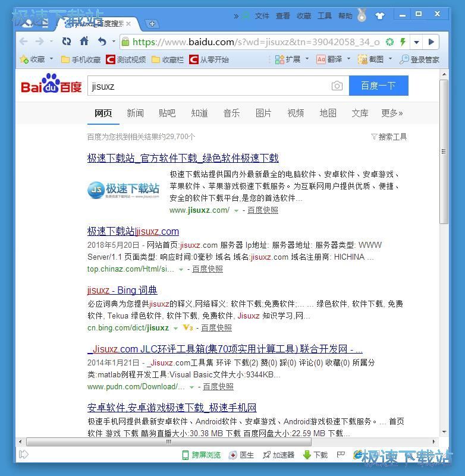The height and width of the screenshot is (476, 465).
Task: Open the 医生 browser doctor tool
Action: 242,455
